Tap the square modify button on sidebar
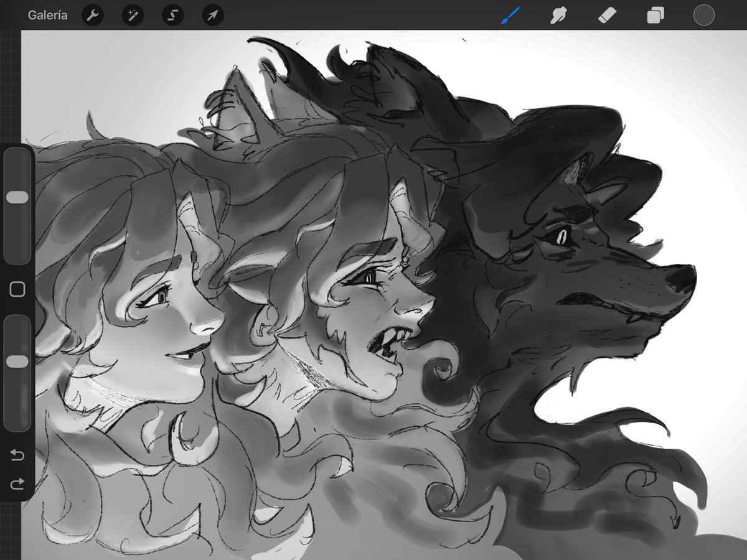The image size is (747, 560). click(17, 289)
